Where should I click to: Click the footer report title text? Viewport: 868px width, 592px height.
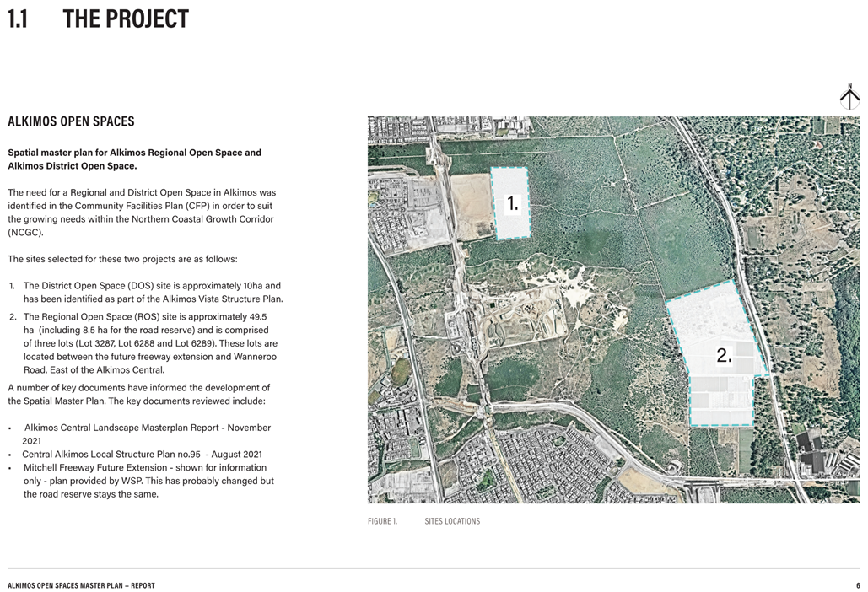click(x=81, y=585)
